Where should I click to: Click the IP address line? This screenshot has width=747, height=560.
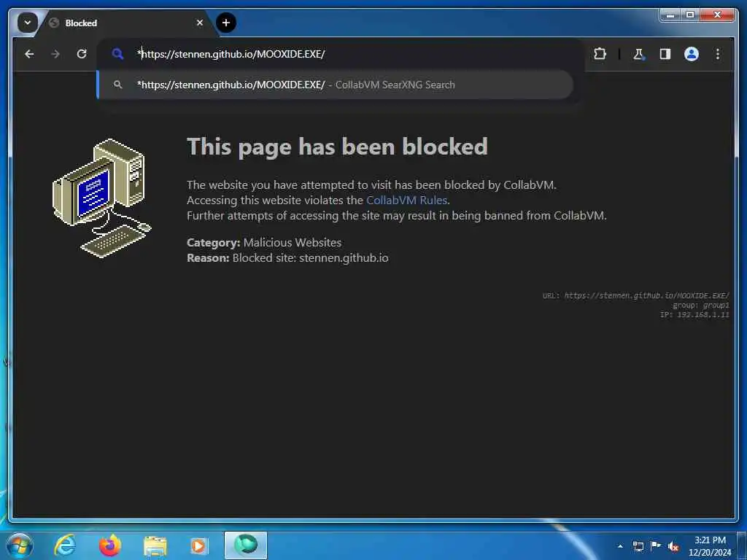point(694,315)
